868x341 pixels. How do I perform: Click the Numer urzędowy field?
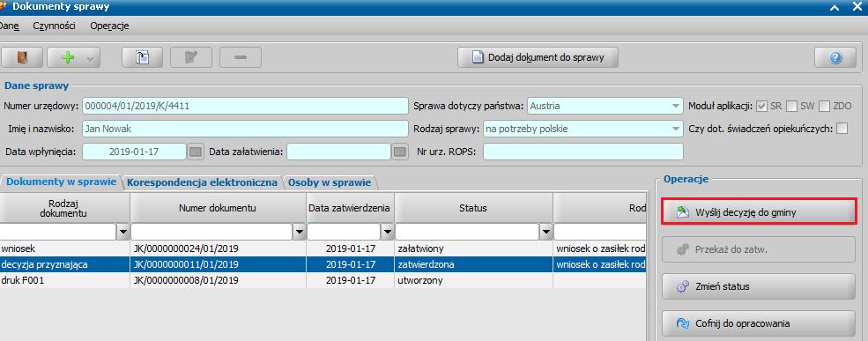245,106
